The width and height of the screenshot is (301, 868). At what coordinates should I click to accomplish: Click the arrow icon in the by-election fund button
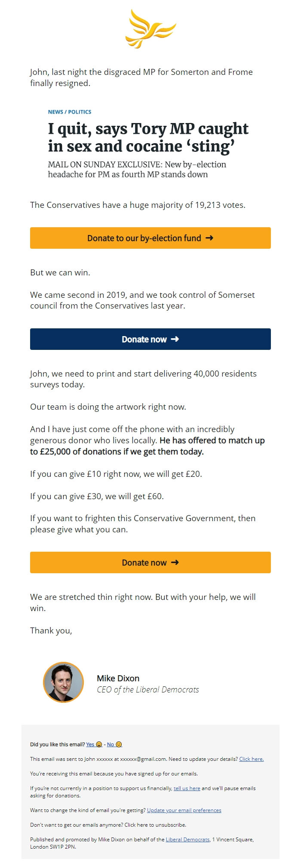(x=210, y=238)
